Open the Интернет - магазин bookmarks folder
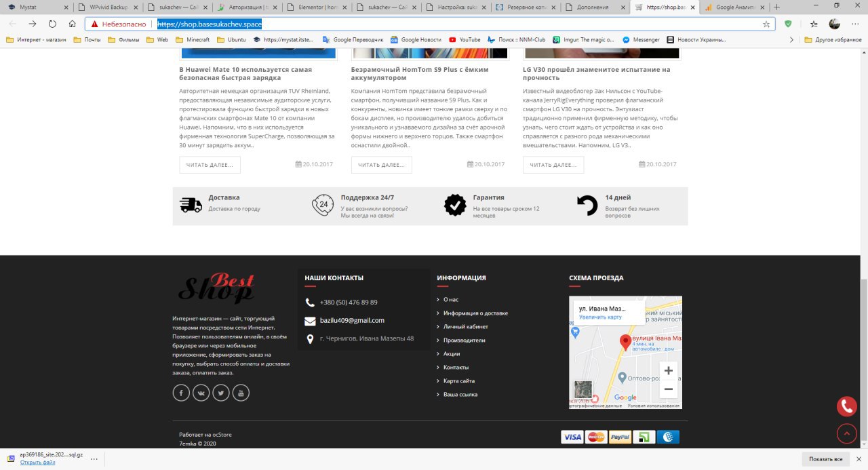The height and width of the screenshot is (470, 868). point(36,40)
